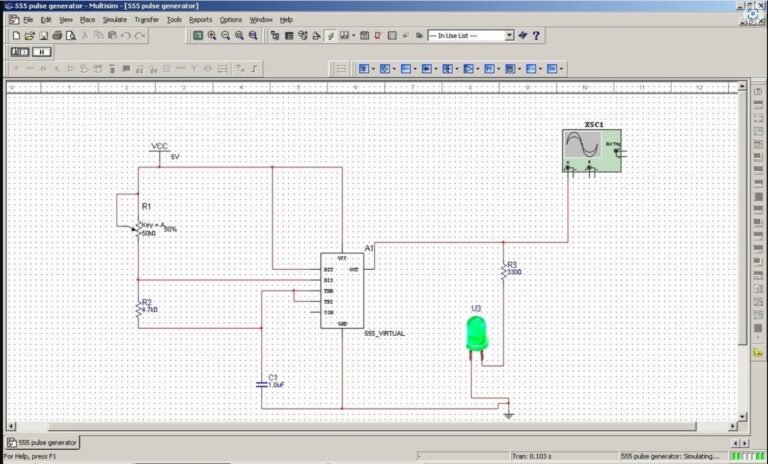
Task: Save the circuit with the floppy disk icon
Action: [x=44, y=36]
